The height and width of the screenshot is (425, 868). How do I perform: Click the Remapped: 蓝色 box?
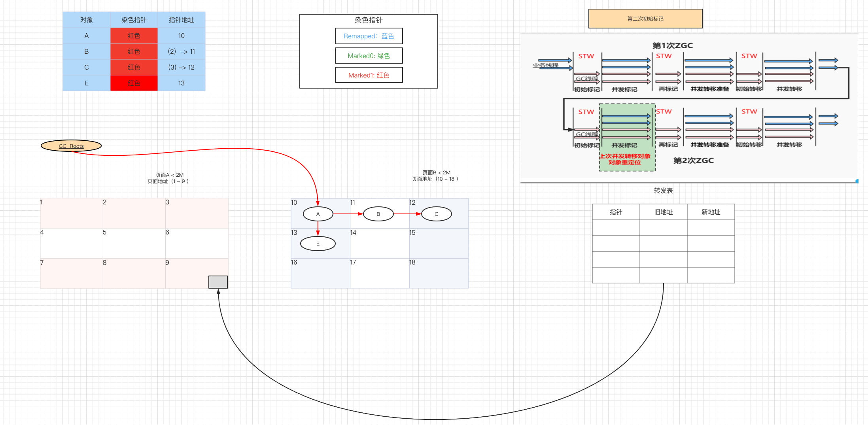369,36
